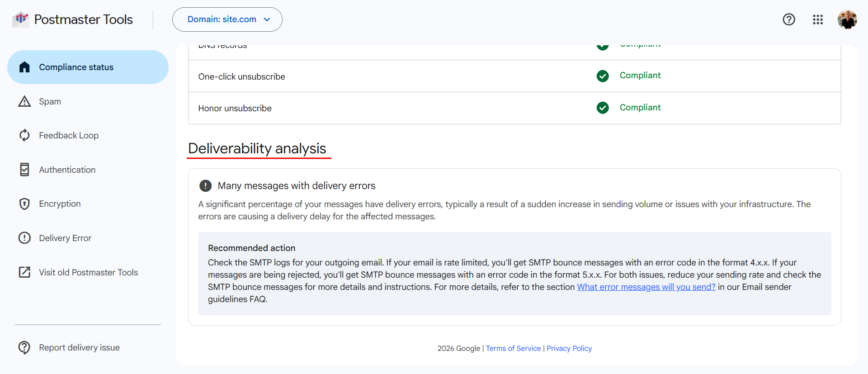Click the green check icon for One-click unsubscribe
Image resolution: width=868 pixels, height=374 pixels.
[603, 76]
